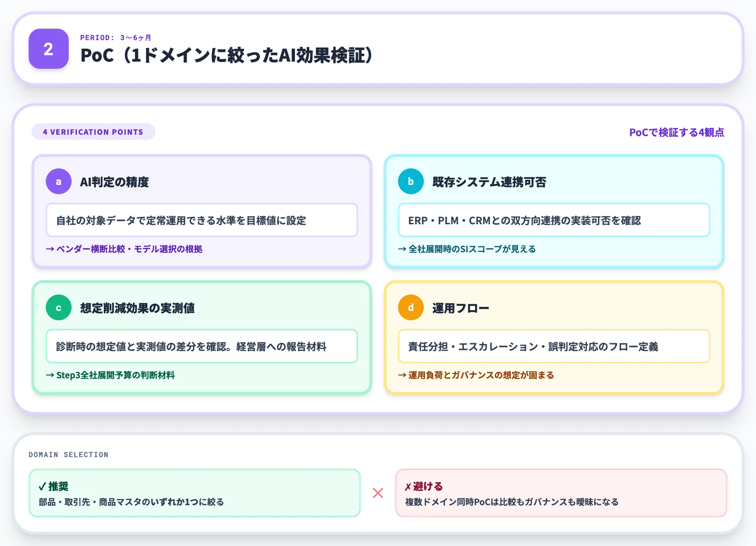The height and width of the screenshot is (546, 756).
Task: Click the purple circle badge labeled a
Action: [x=59, y=181]
